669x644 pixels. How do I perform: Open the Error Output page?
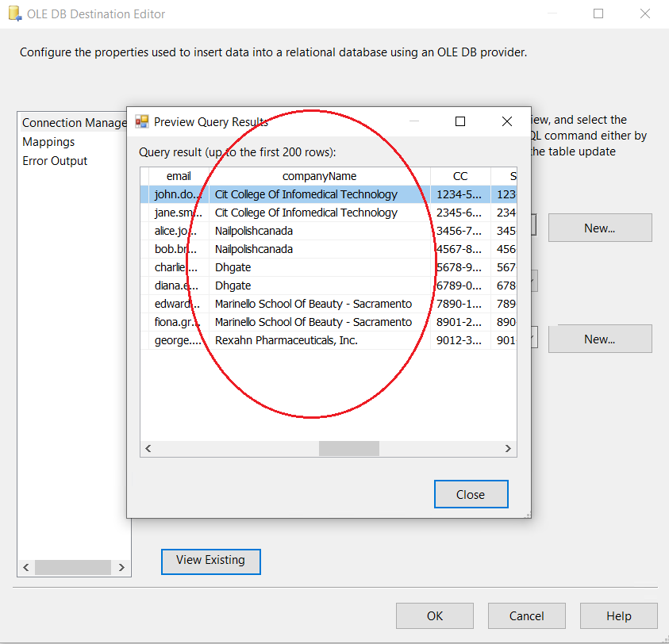[55, 161]
